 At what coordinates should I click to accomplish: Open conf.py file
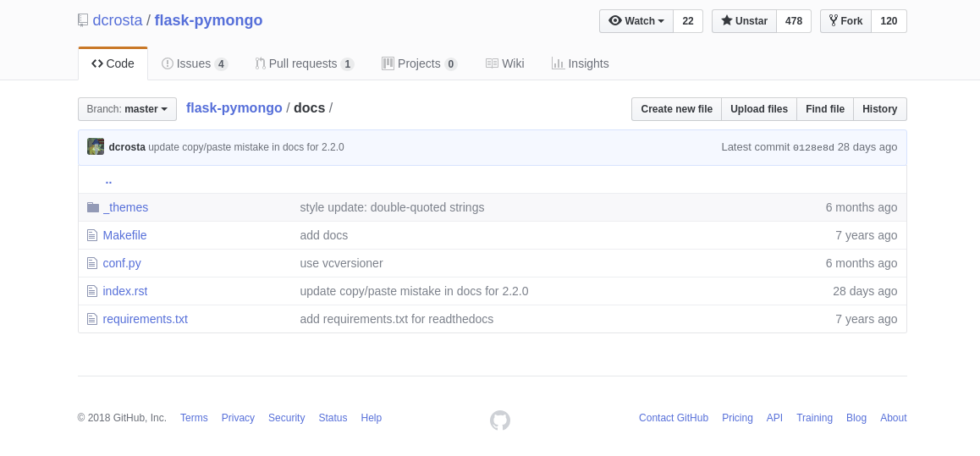click(122, 264)
